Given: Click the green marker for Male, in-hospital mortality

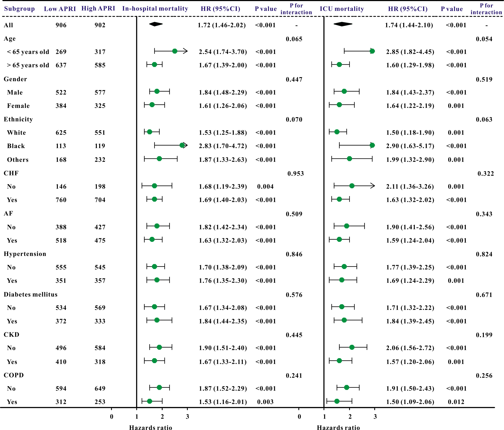Looking at the screenshot, I should pos(157,91).
